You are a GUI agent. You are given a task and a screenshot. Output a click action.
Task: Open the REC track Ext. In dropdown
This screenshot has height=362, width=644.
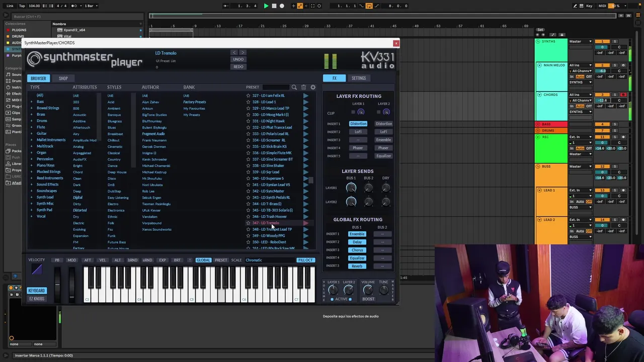click(x=581, y=137)
